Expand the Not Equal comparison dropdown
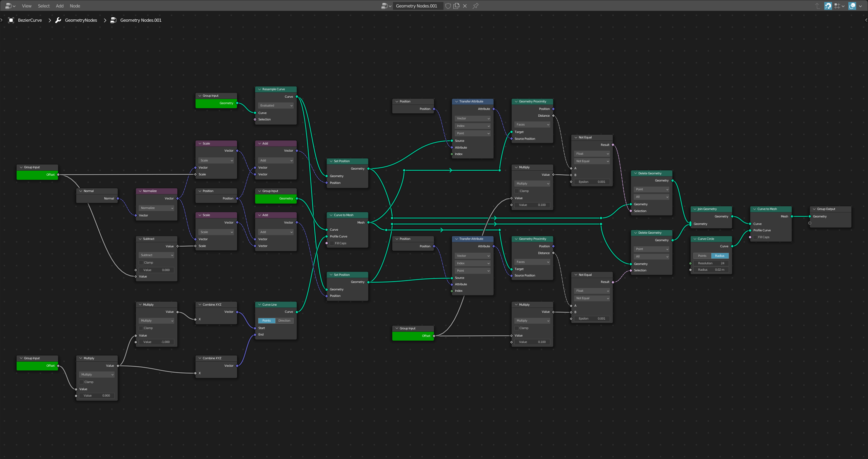868x459 pixels. (x=592, y=161)
